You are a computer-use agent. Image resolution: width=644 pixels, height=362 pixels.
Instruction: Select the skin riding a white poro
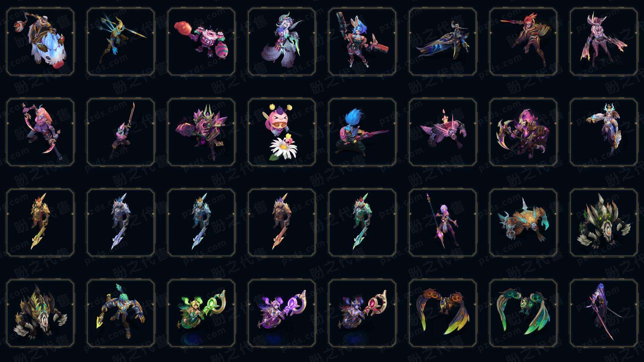tap(40, 42)
